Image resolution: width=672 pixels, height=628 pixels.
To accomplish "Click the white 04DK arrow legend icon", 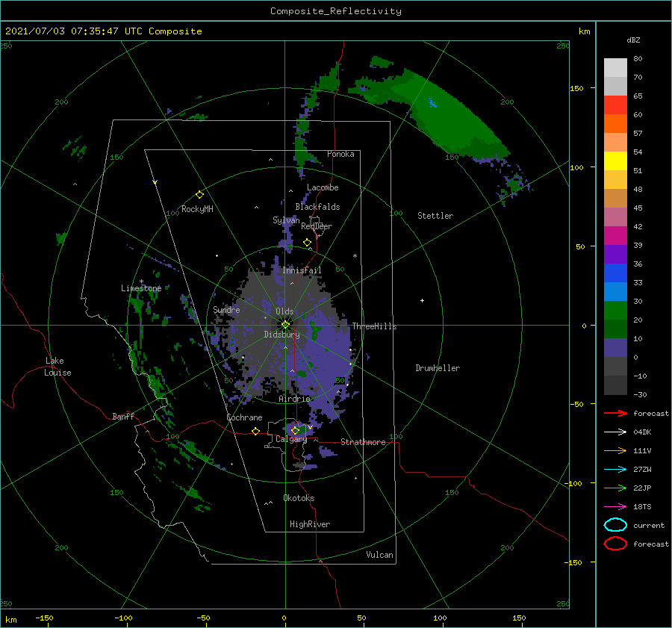I will 615,432.
